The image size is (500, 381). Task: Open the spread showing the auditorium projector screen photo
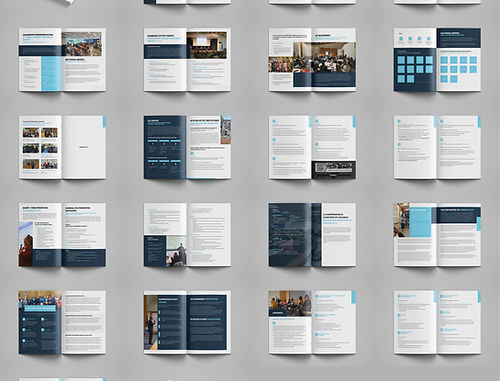(187, 59)
